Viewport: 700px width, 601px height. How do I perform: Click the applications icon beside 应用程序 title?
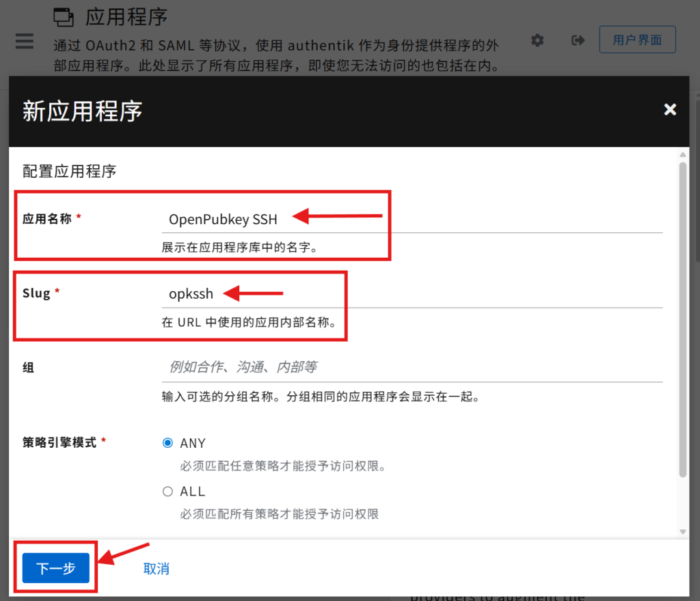coord(63,16)
